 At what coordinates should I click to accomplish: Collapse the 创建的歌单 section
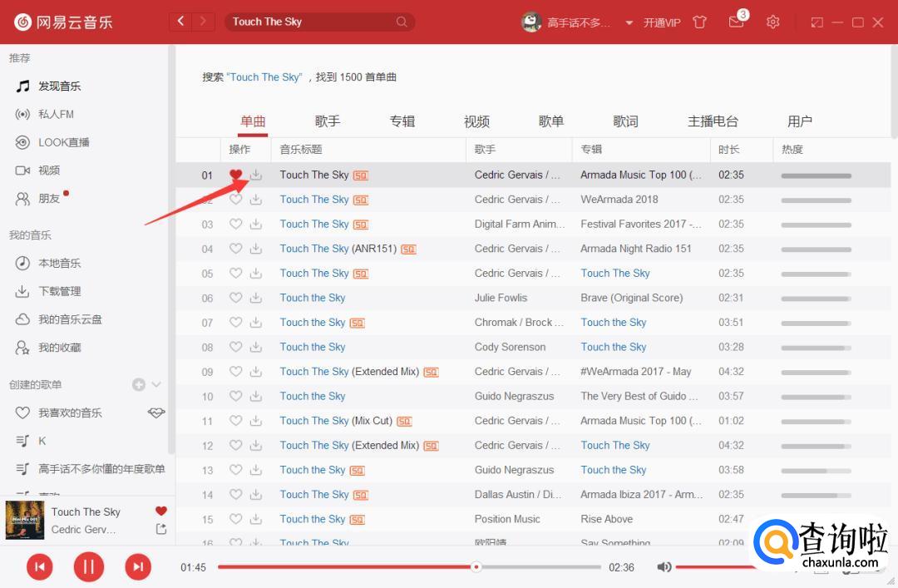coord(156,384)
